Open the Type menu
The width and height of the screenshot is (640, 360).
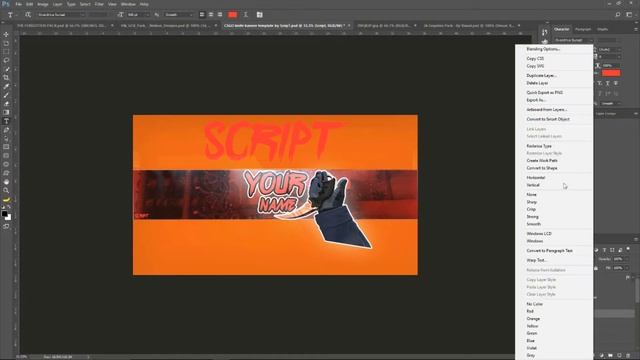point(71,4)
